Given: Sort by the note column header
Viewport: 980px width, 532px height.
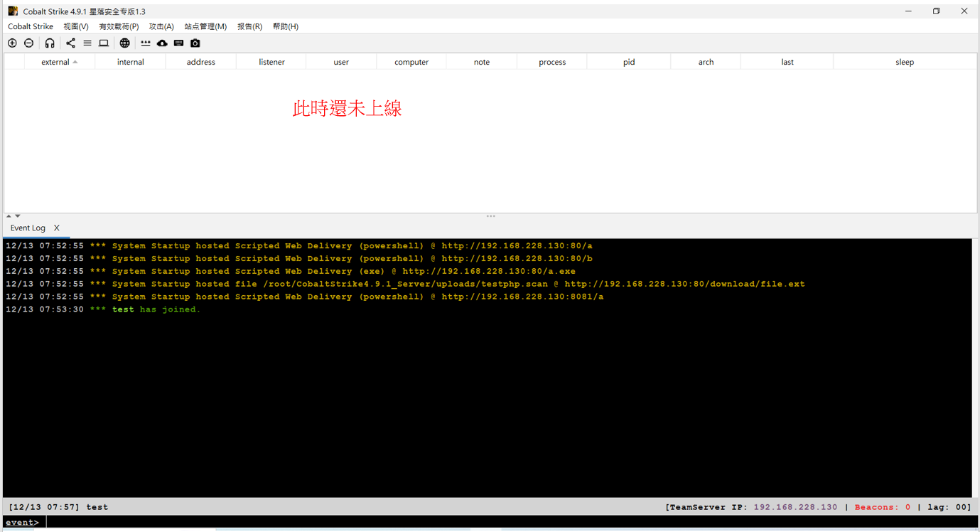Looking at the screenshot, I should click(482, 62).
